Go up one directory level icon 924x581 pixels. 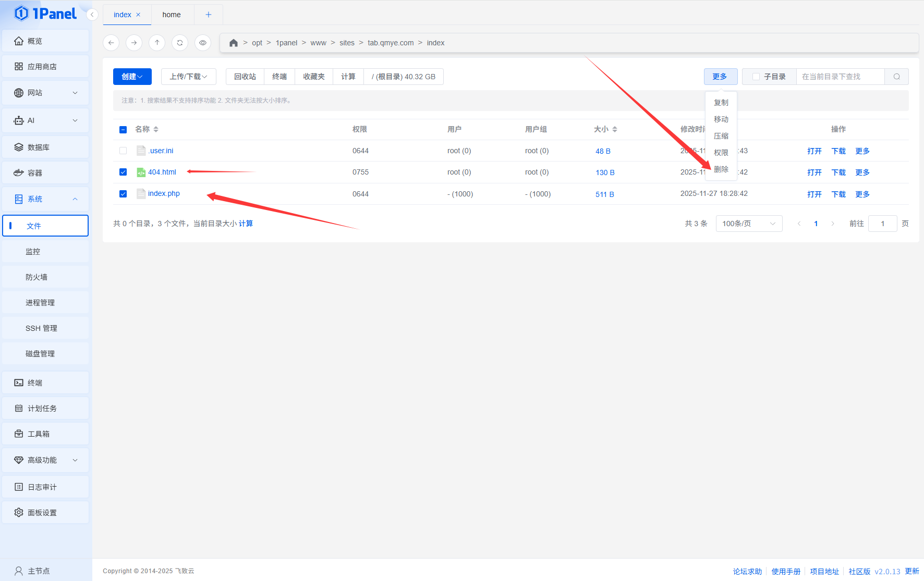[x=157, y=43]
